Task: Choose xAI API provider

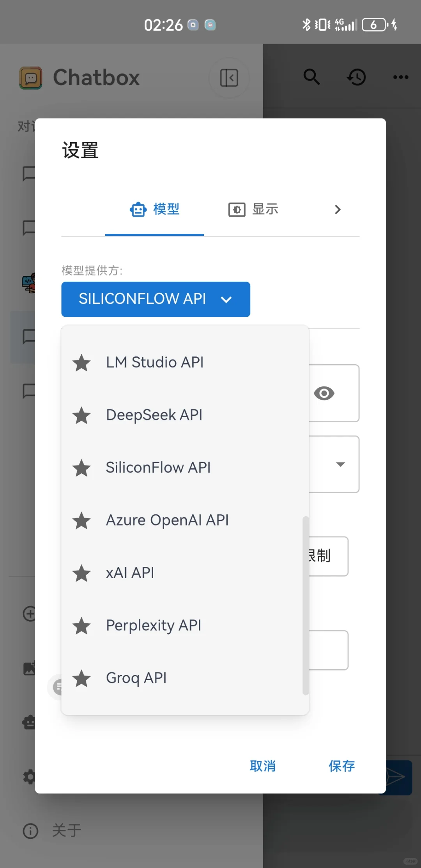Action: click(185, 573)
